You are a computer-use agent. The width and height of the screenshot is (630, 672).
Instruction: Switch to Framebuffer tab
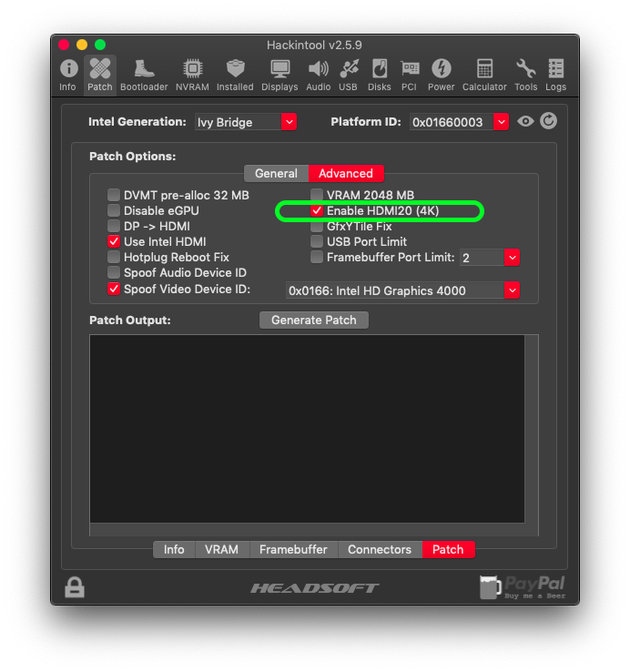(x=293, y=549)
